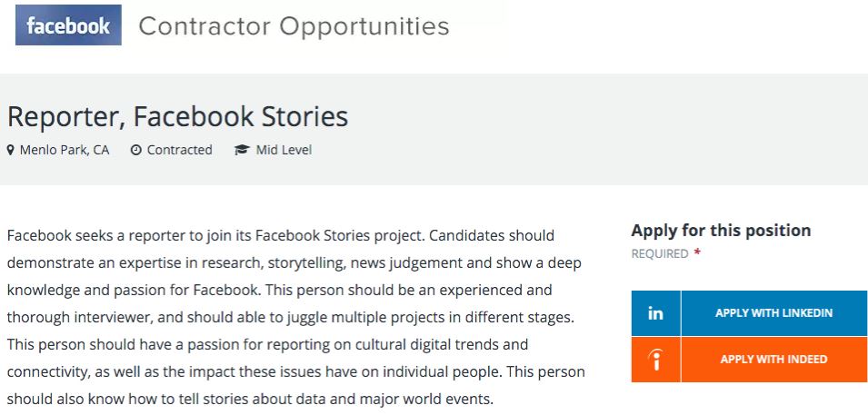Click the "Apply for this position" heading
Image resolution: width=868 pixels, height=415 pixels.
721,231
